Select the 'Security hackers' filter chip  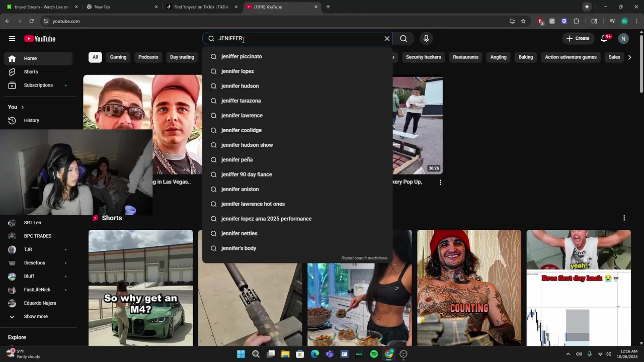pyautogui.click(x=423, y=57)
